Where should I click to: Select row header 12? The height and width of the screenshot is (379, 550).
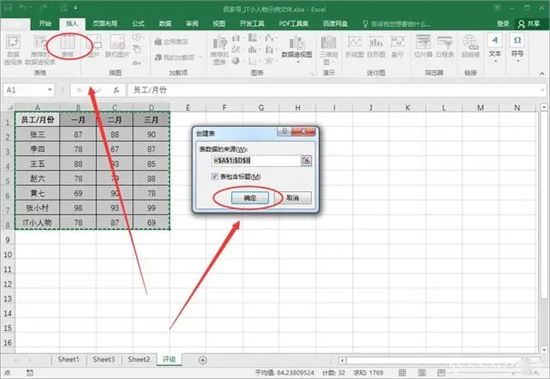[x=7, y=284]
